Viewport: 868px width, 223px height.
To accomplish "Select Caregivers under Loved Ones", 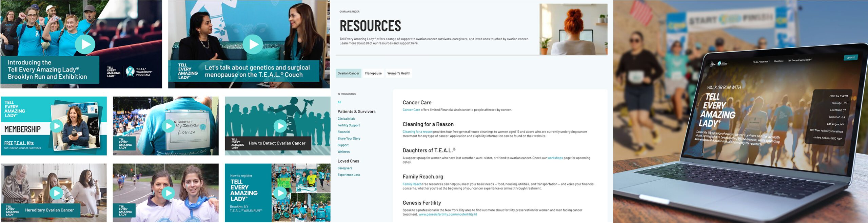I will (345, 168).
